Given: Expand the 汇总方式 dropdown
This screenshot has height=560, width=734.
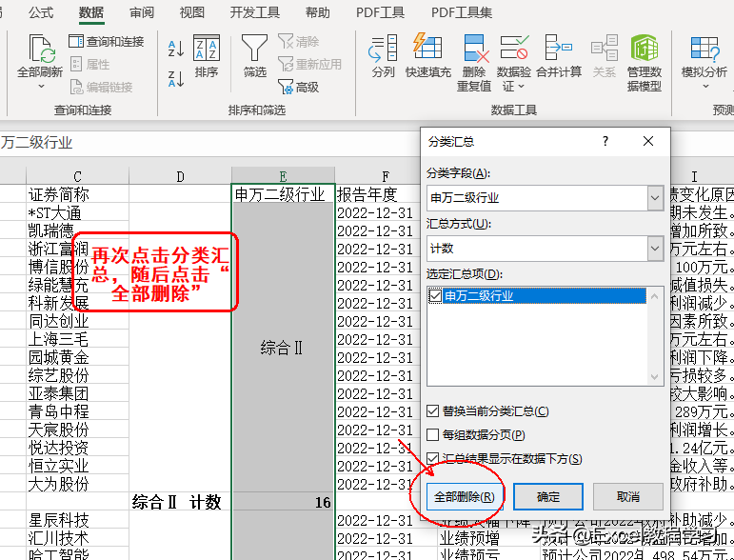Looking at the screenshot, I should (655, 249).
